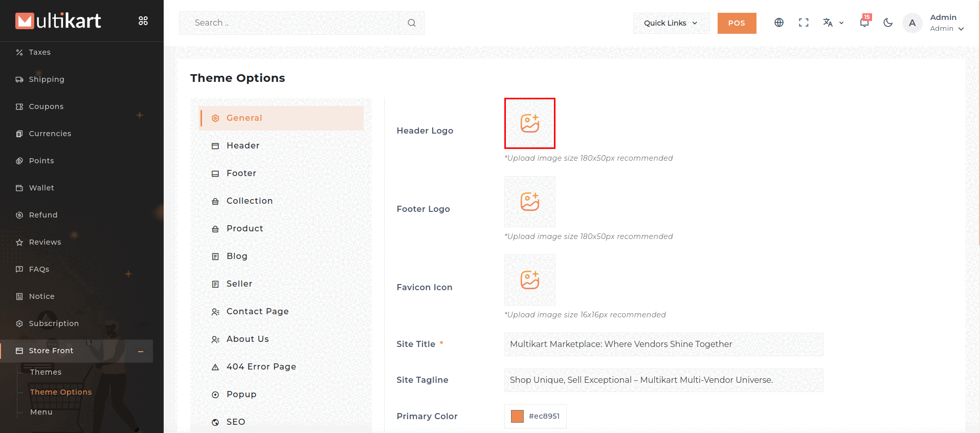980x433 pixels.
Task: Upload image for Footer Logo
Action: [529, 202]
